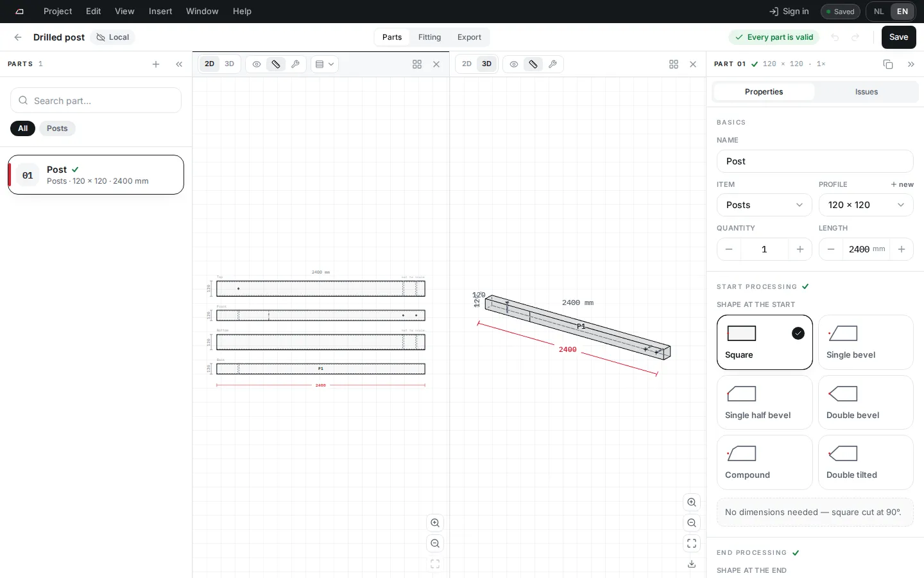Image resolution: width=924 pixels, height=578 pixels.
Task: Open the Insert menu
Action: point(160,12)
